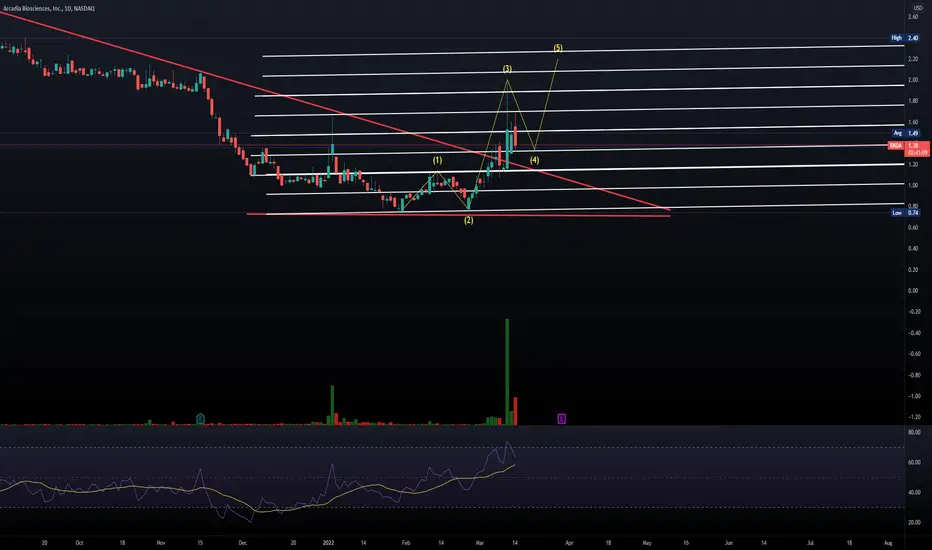Click the Feb label on time axis
The image size is (932, 550).
click(406, 543)
